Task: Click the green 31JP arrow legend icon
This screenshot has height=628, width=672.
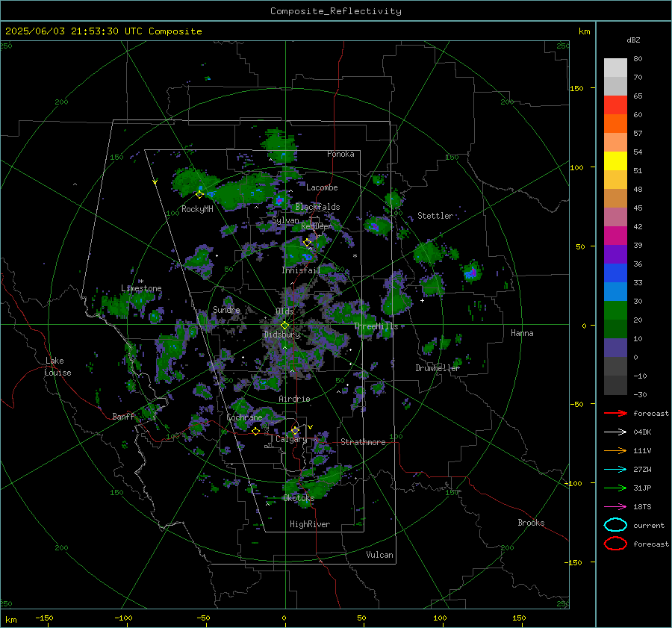Action: pyautogui.click(x=615, y=488)
